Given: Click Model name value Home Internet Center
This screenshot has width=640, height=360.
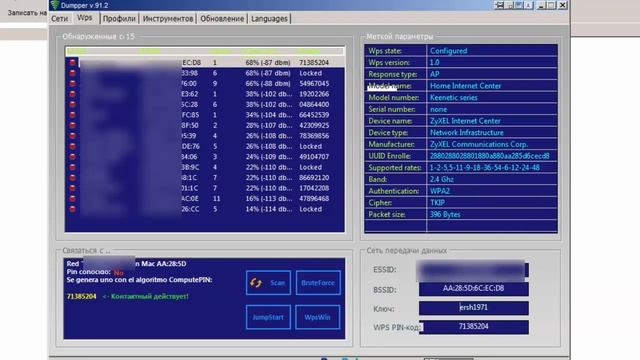Looking at the screenshot, I should pyautogui.click(x=465, y=86).
